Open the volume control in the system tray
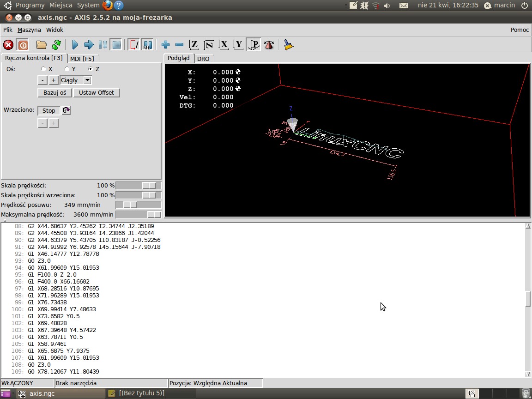Image resolution: width=532 pixels, height=399 pixels. pyautogui.click(x=387, y=6)
